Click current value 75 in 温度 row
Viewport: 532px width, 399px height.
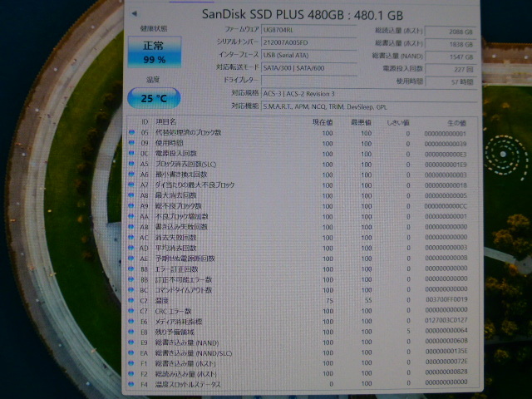(x=329, y=301)
